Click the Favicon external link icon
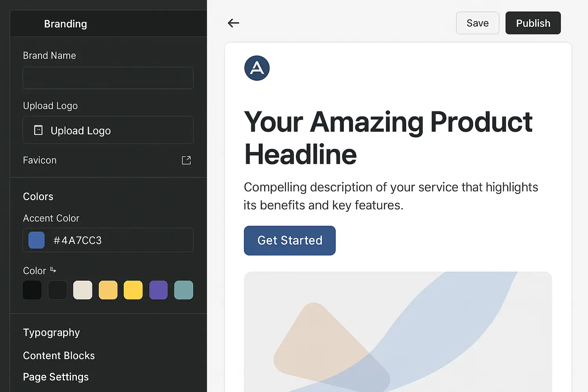Screen dimensions: 588x392 [x=186, y=160]
